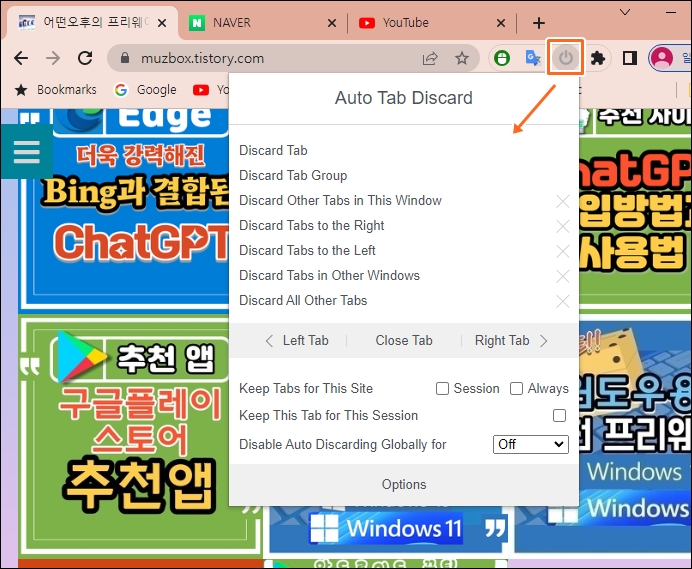Toggle the browser side panel icon
The image size is (692, 569).
tap(629, 58)
